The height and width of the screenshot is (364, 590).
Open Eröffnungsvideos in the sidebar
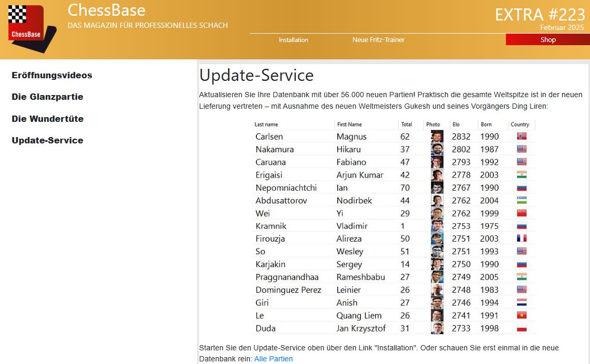coord(52,75)
